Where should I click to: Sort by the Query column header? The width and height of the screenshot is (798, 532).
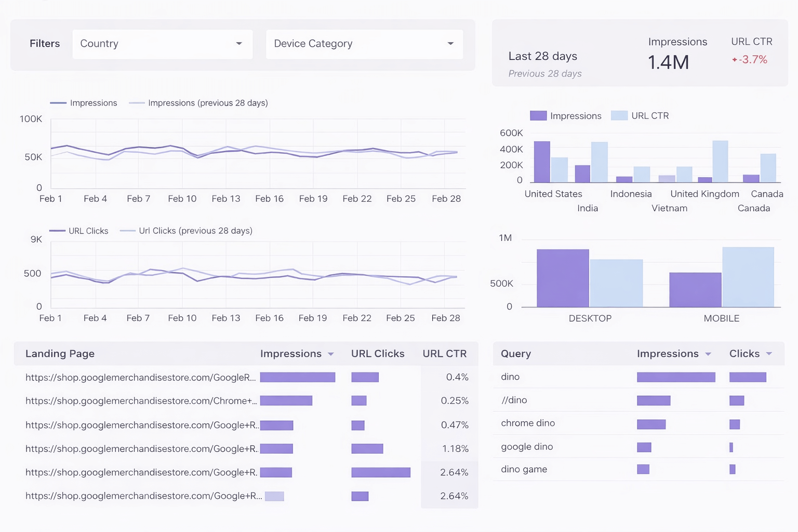(516, 354)
